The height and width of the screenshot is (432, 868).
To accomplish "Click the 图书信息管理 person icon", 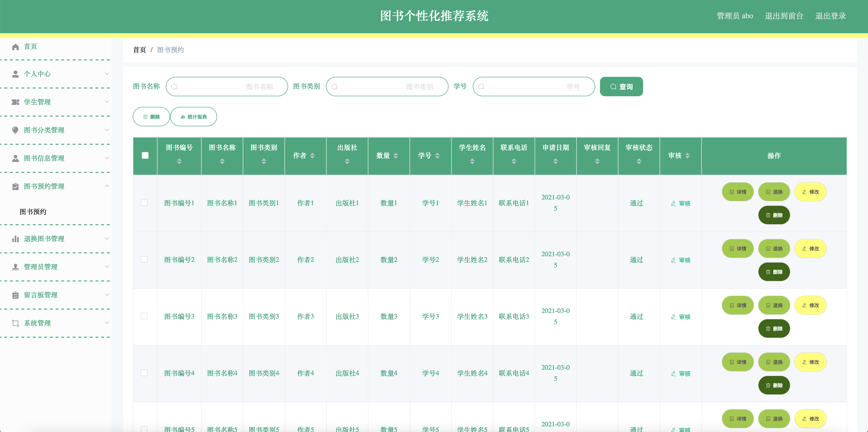I will tap(16, 158).
